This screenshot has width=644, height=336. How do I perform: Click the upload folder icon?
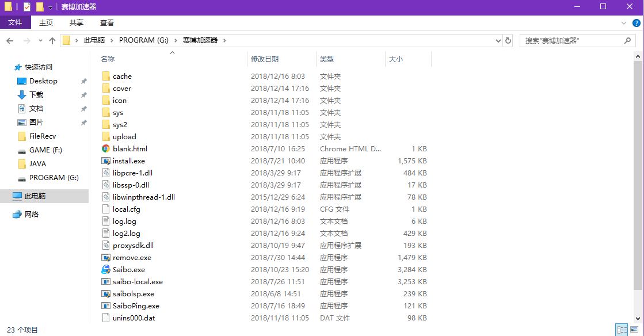[106, 136]
